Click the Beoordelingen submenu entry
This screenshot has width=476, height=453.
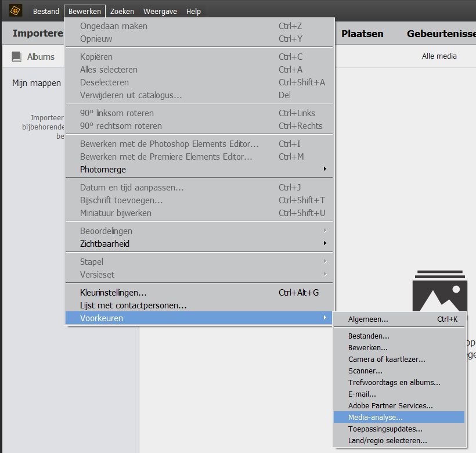point(199,231)
